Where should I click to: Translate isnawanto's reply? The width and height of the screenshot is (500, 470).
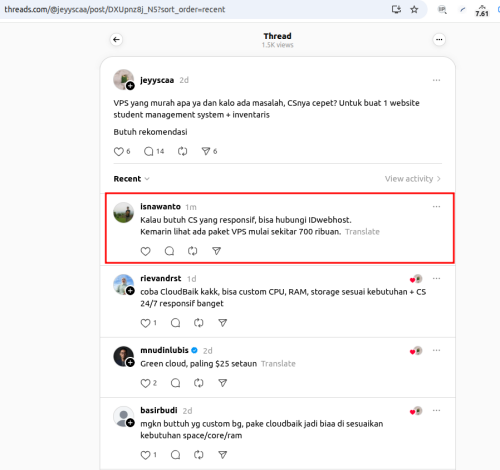(362, 232)
